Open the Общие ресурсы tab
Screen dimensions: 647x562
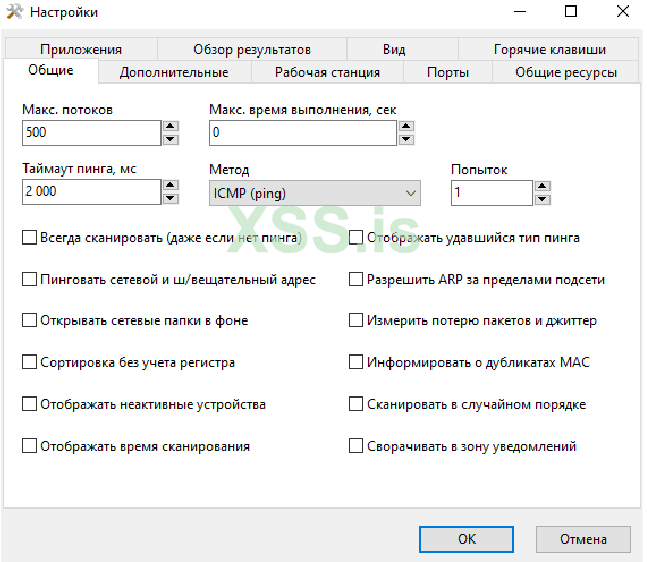566,73
